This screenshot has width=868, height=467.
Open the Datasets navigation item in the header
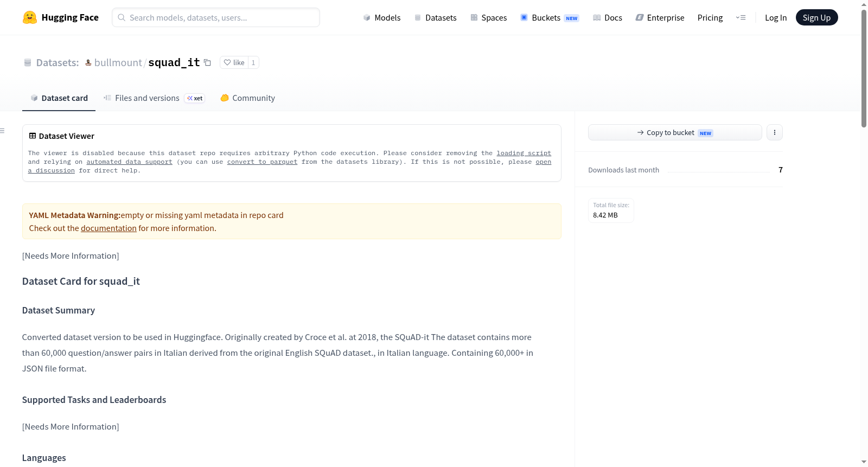tap(436, 17)
